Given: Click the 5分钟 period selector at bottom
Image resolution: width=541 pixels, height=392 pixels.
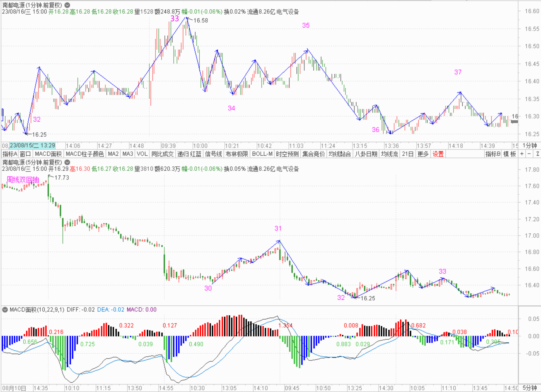Looking at the screenshot, I should [529, 388].
